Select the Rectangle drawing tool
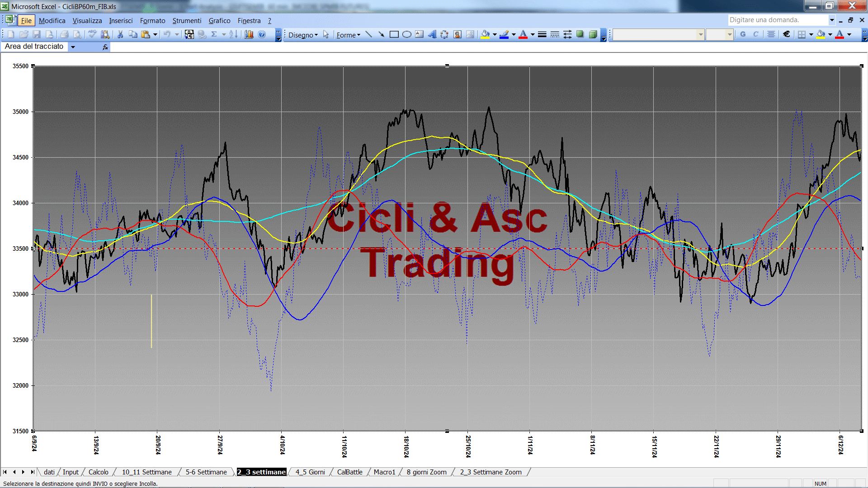The height and width of the screenshot is (488, 868). click(x=394, y=34)
